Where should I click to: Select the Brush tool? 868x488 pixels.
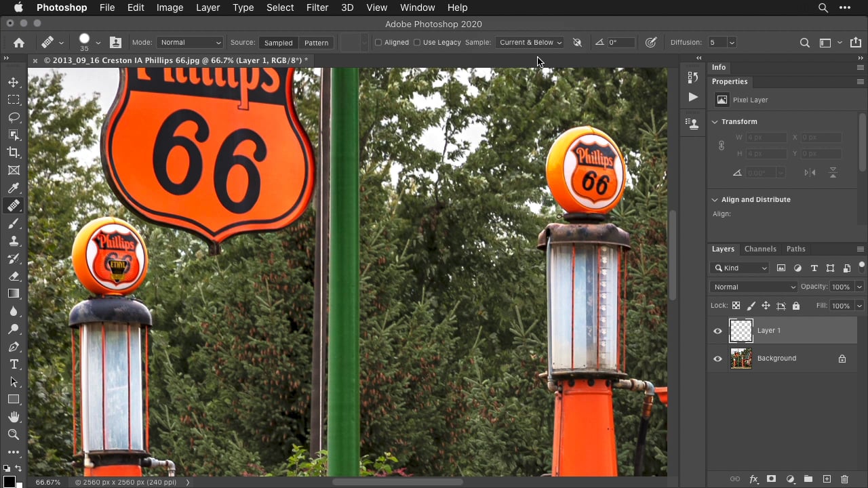click(14, 223)
